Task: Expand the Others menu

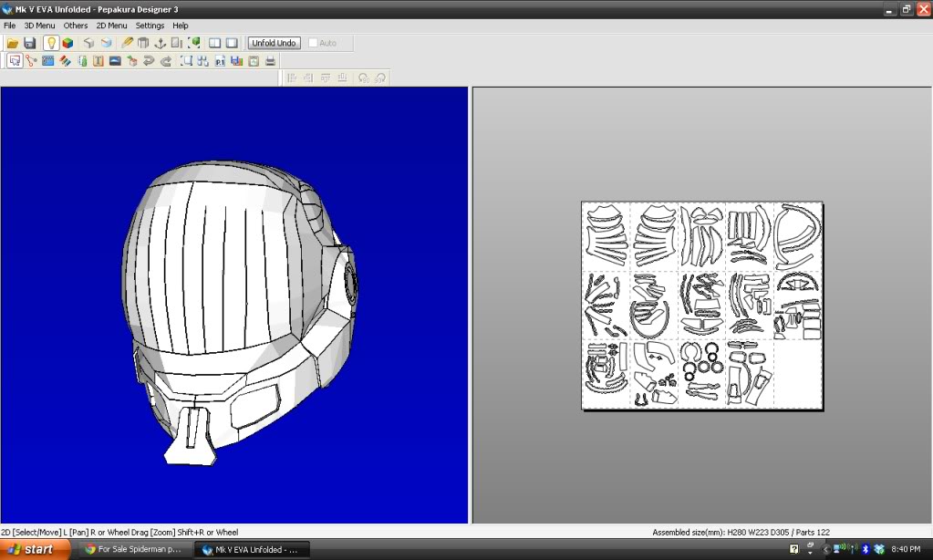Action: tap(76, 26)
